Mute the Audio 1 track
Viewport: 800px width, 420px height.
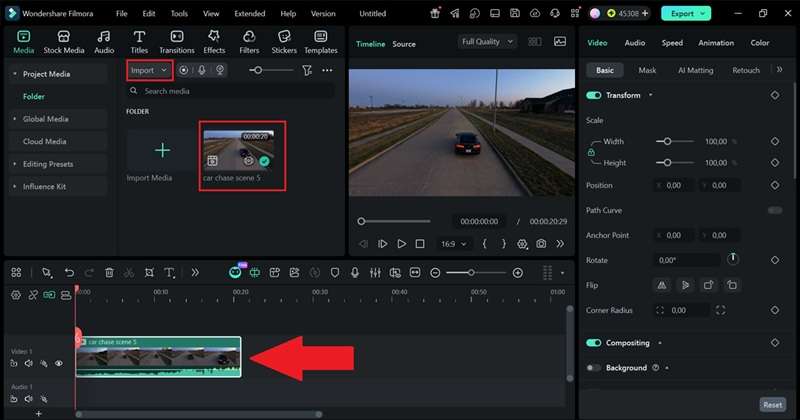29,399
